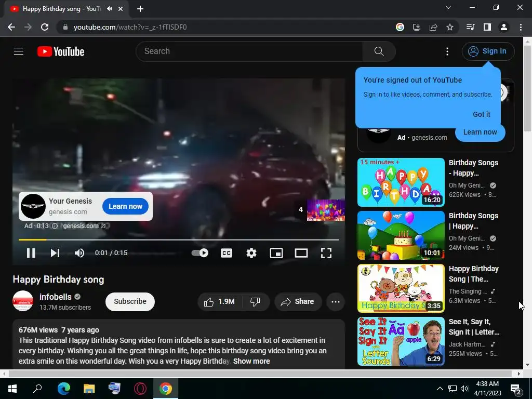The width and height of the screenshot is (532, 399).
Task: Focus the YouTube Search input field
Action: pos(249,51)
